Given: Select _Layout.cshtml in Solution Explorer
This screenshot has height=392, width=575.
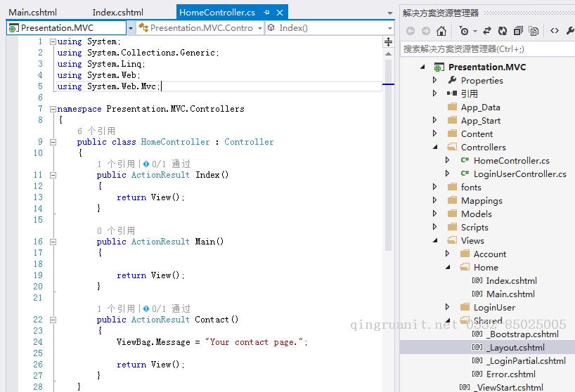Looking at the screenshot, I should click(x=515, y=347).
